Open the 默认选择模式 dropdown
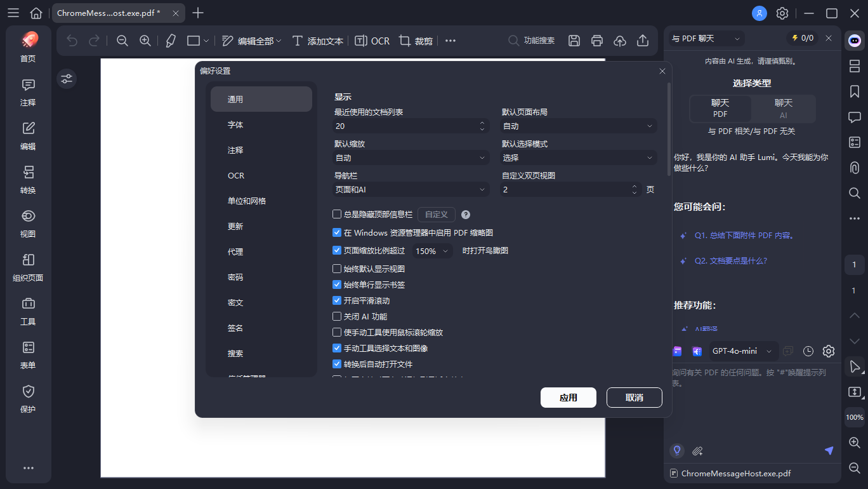This screenshot has width=868, height=489. tap(579, 157)
